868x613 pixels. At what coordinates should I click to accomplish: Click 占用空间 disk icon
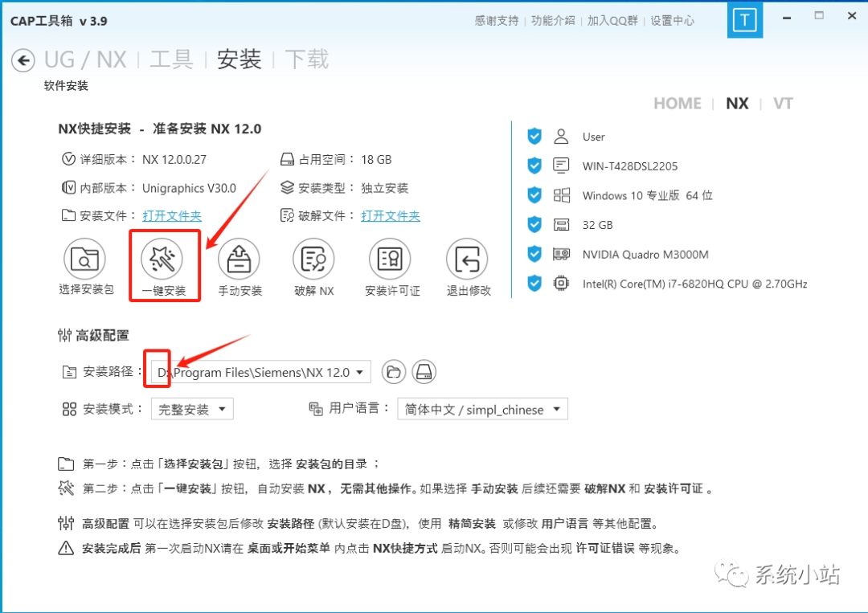click(x=287, y=159)
